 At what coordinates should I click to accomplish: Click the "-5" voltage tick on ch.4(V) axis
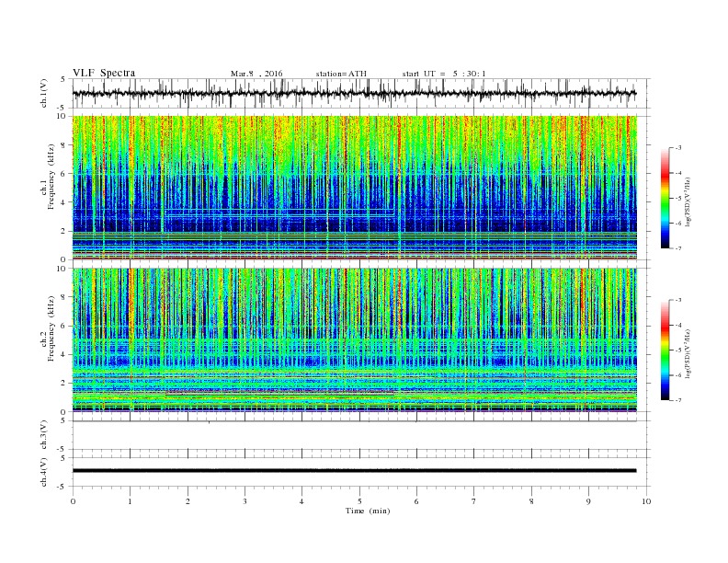(x=63, y=487)
